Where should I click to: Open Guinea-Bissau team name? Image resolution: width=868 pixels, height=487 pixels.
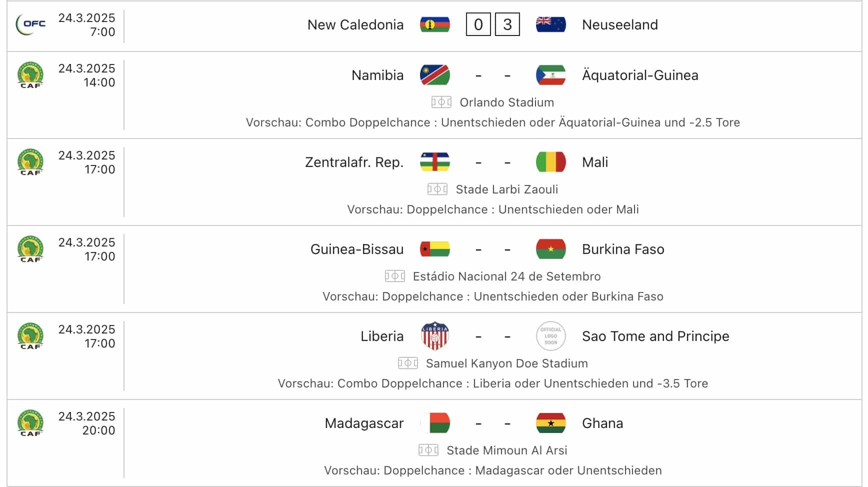[x=357, y=249]
